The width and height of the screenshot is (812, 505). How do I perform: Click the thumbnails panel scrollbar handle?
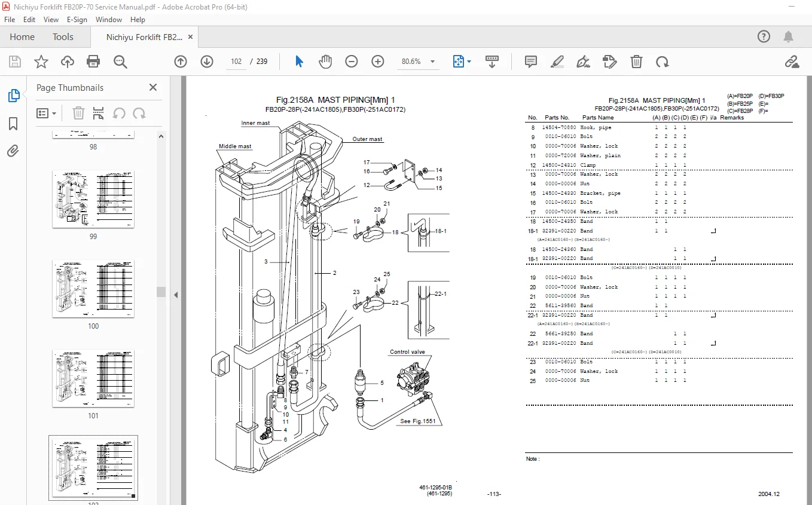[161, 292]
